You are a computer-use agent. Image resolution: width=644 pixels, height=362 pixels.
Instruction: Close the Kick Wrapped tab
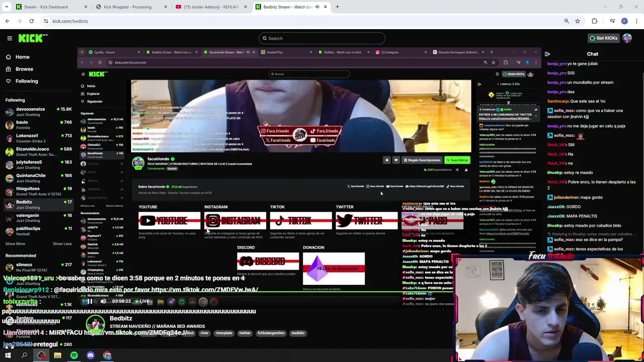click(166, 7)
